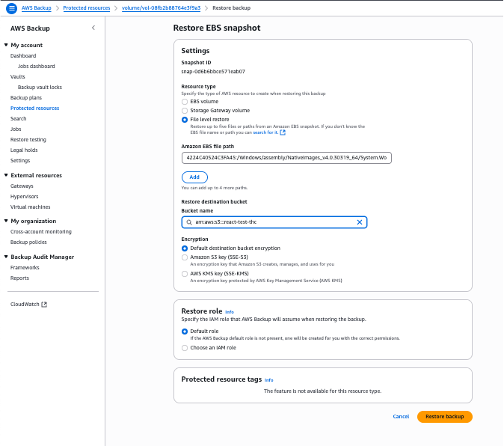Click 'The feature is not available' message
The image size is (504, 446).
[x=322, y=391]
